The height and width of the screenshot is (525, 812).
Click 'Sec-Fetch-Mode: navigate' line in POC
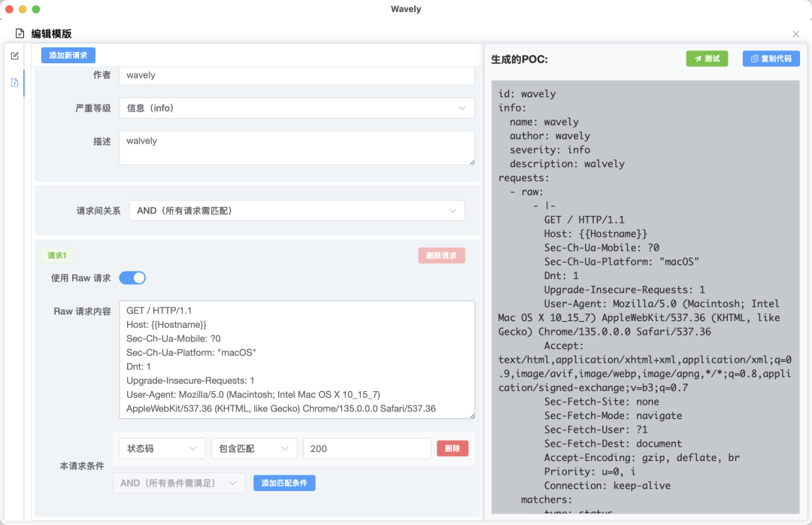(x=614, y=416)
